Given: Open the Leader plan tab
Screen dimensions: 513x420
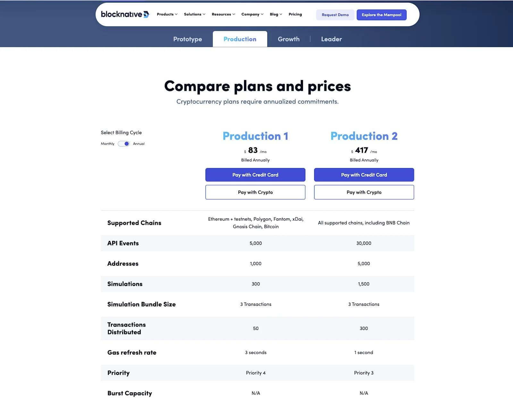Looking at the screenshot, I should pyautogui.click(x=331, y=39).
